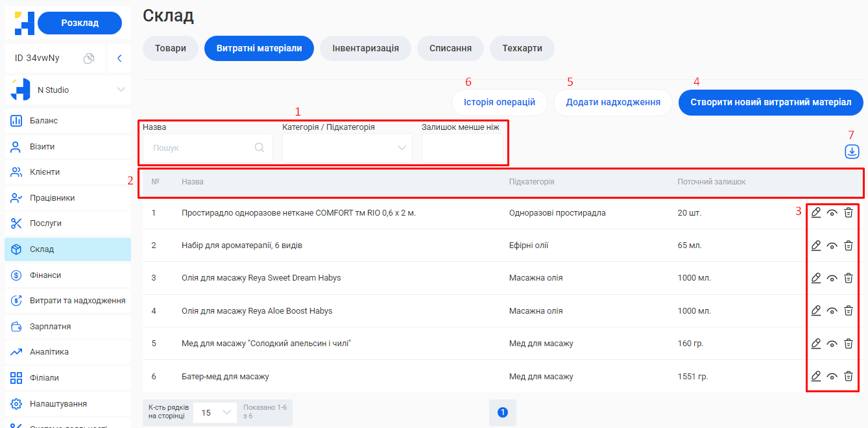The height and width of the screenshot is (428, 868).
Task: Show Батер-мед для масажу with eye icon
Action: click(x=832, y=376)
